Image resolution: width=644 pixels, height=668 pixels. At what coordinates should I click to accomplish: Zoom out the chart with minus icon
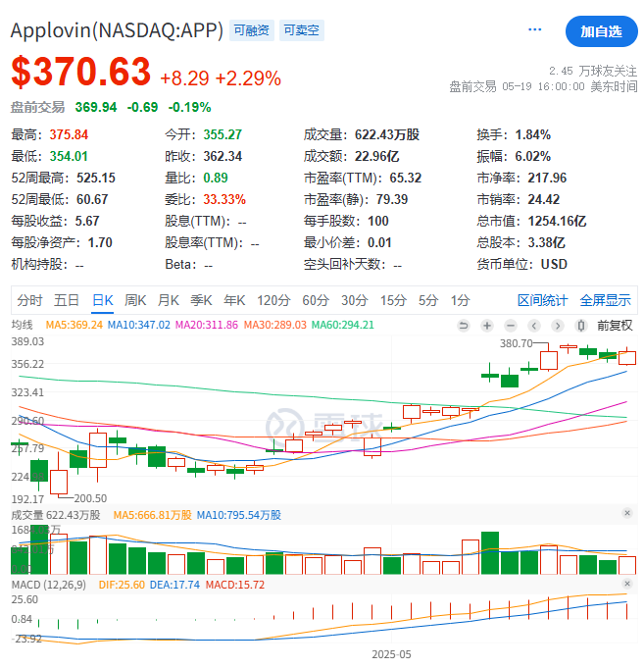pyautogui.click(x=511, y=326)
